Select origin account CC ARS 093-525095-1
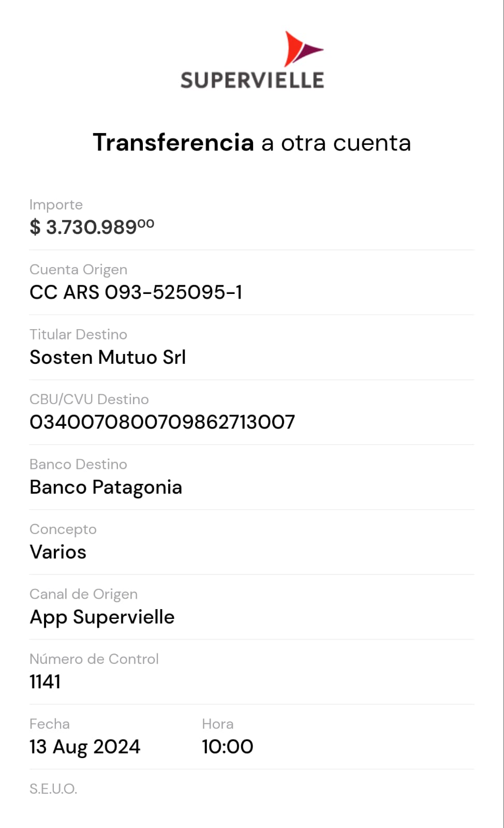This screenshot has width=504, height=828. [x=136, y=292]
